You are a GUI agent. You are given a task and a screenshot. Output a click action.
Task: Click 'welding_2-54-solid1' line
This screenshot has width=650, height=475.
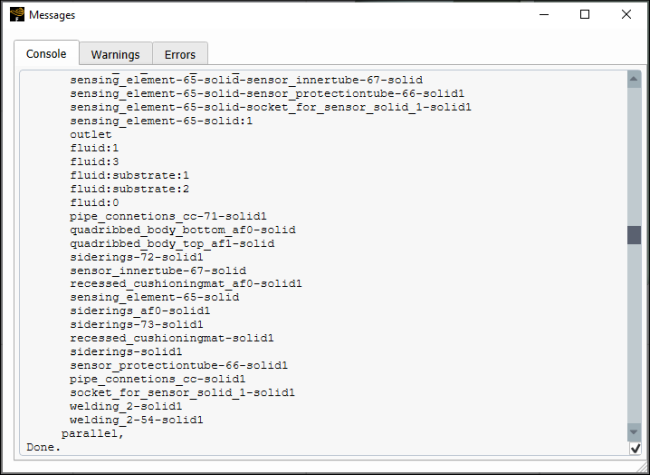pyautogui.click(x=136, y=419)
